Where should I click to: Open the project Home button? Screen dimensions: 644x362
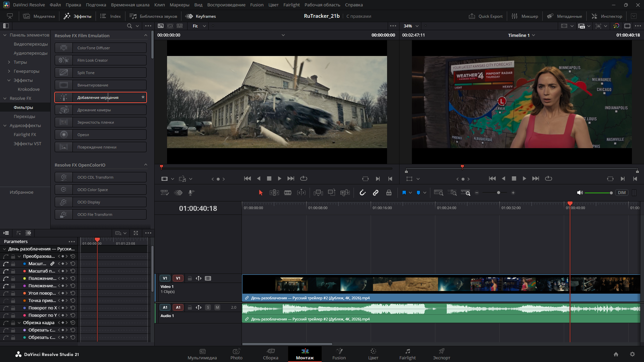click(616, 354)
